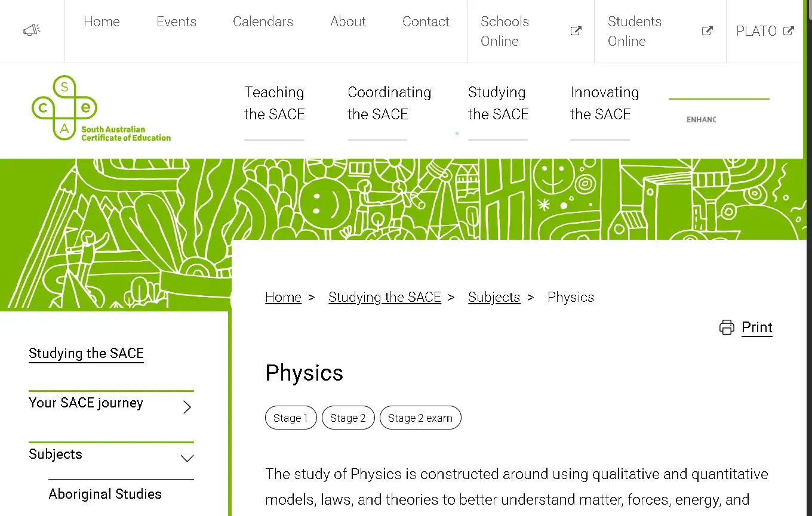Click the external-link icon beside Schools Online
812x516 pixels.
pyautogui.click(x=575, y=30)
